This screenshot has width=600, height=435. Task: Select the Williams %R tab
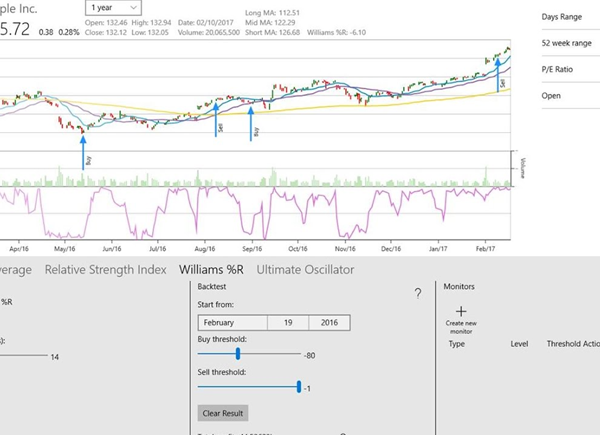(x=213, y=269)
